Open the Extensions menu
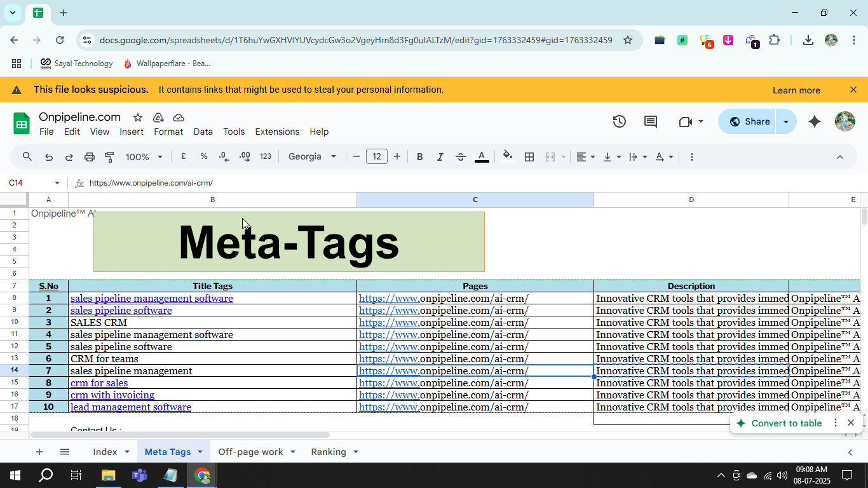The image size is (868, 488). click(277, 132)
